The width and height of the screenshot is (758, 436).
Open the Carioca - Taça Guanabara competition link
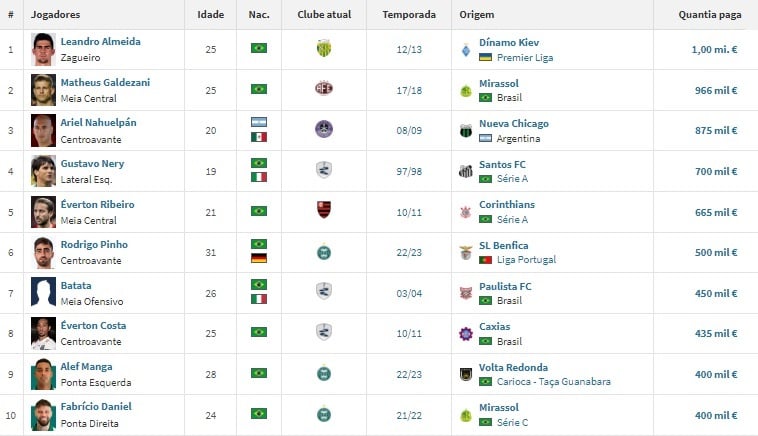(554, 382)
